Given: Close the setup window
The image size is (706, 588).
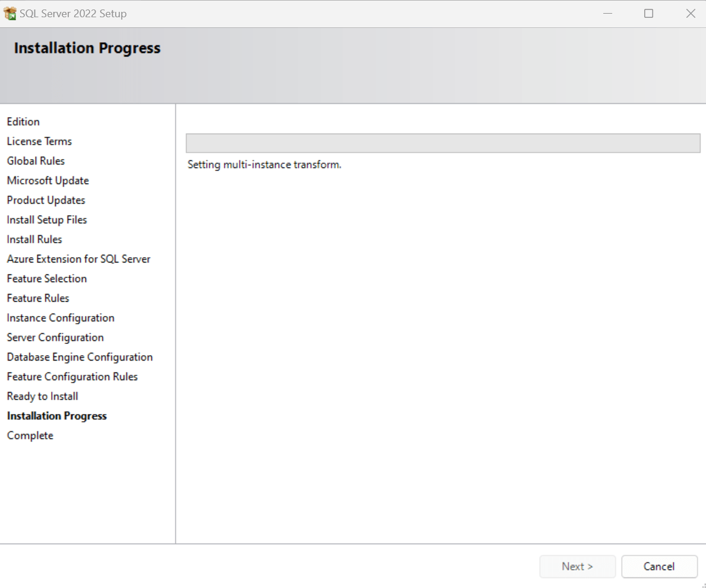Looking at the screenshot, I should point(690,14).
